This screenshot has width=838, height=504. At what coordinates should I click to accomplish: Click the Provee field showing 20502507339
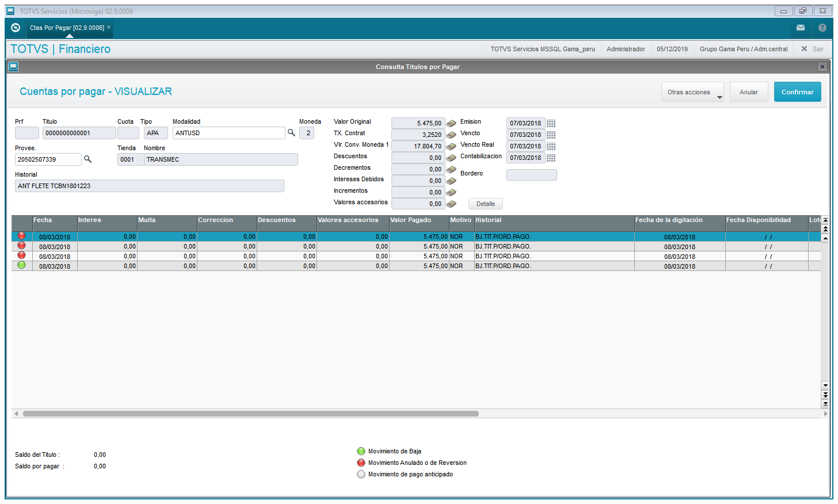point(48,159)
